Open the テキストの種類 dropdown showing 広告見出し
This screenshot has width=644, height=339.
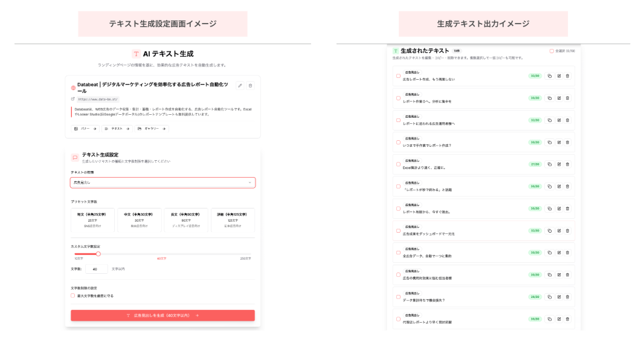[163, 182]
